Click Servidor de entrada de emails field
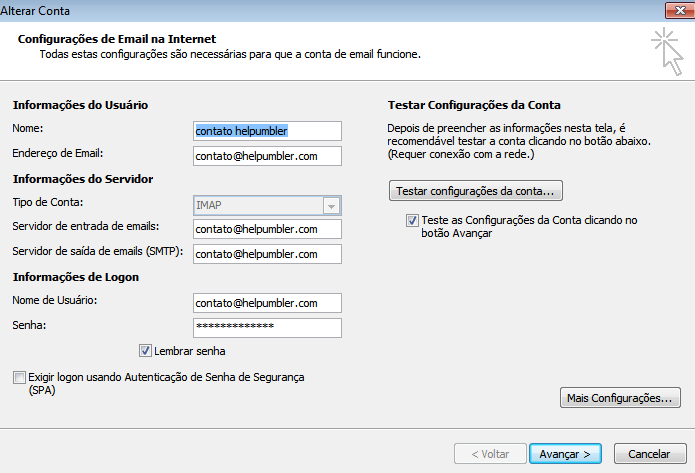Screen dimensions: 695x473 [x=267, y=229]
